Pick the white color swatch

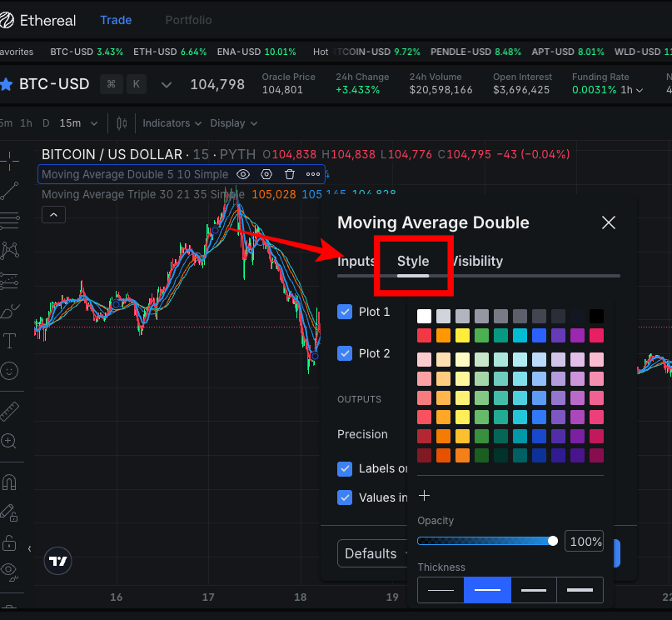click(425, 317)
